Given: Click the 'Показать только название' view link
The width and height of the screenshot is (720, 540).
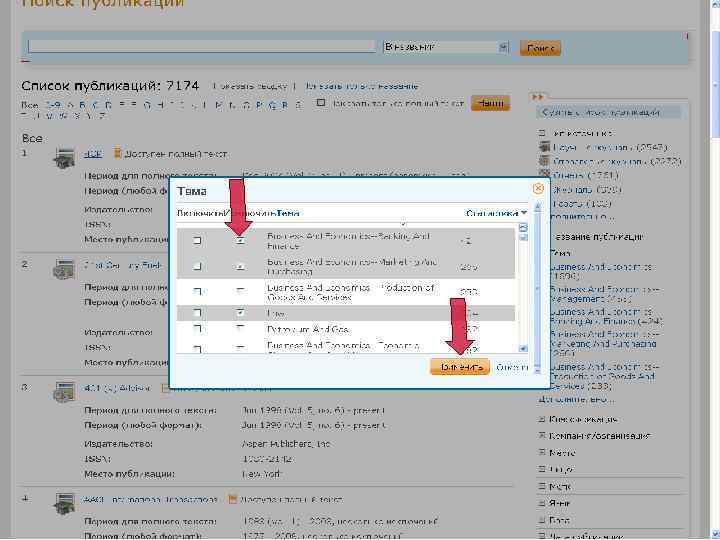Looking at the screenshot, I should click(x=362, y=86).
